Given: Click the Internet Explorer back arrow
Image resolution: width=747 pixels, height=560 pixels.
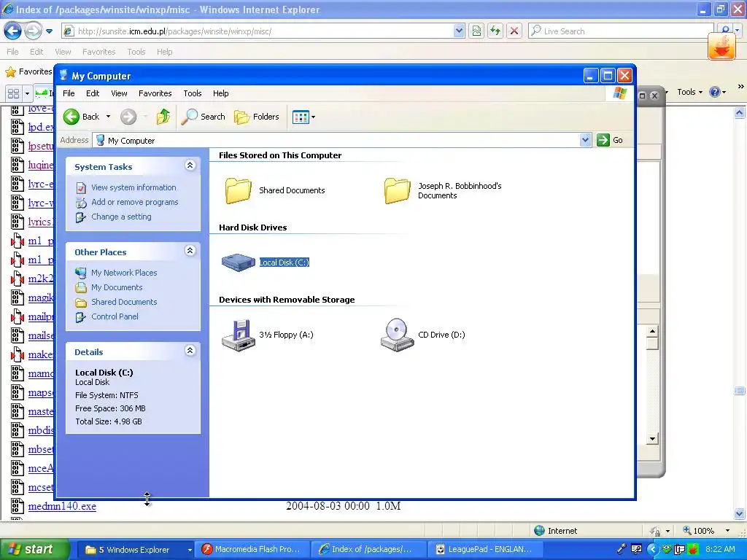Looking at the screenshot, I should click(x=12, y=31).
